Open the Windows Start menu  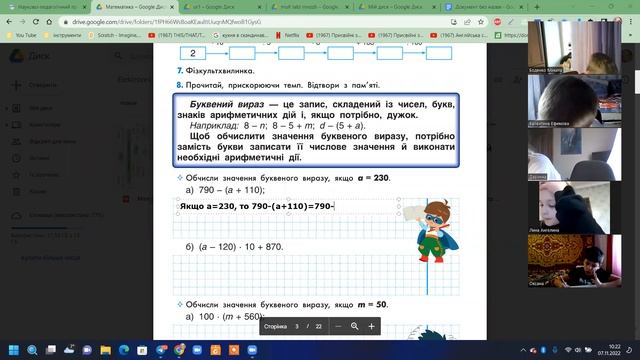click(14, 350)
